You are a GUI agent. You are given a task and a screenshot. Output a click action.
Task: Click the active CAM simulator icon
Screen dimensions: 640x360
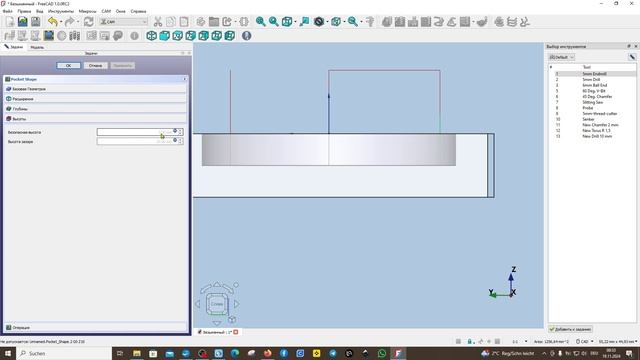click(x=49, y=36)
